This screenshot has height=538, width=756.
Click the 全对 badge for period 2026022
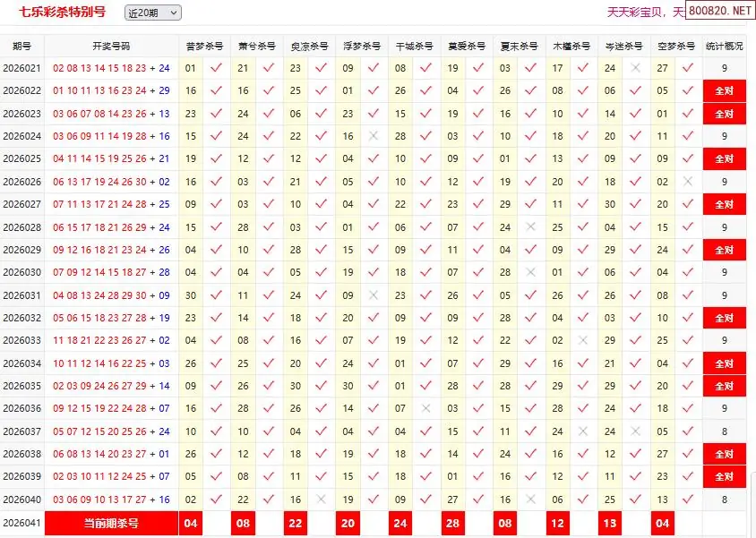click(x=724, y=90)
